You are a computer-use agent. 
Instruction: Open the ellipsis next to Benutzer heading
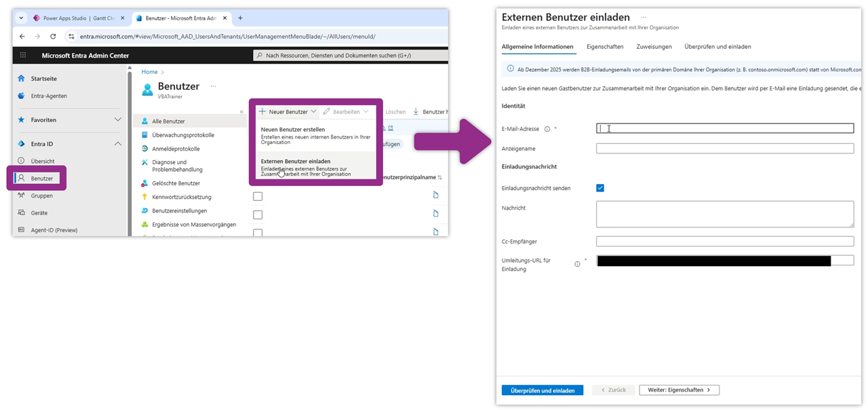pyautogui.click(x=213, y=86)
